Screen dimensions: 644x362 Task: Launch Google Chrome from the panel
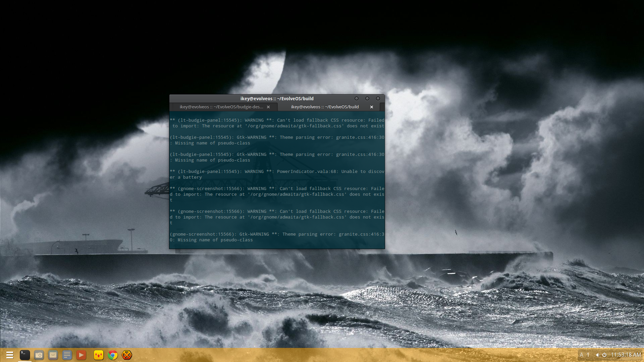click(113, 355)
